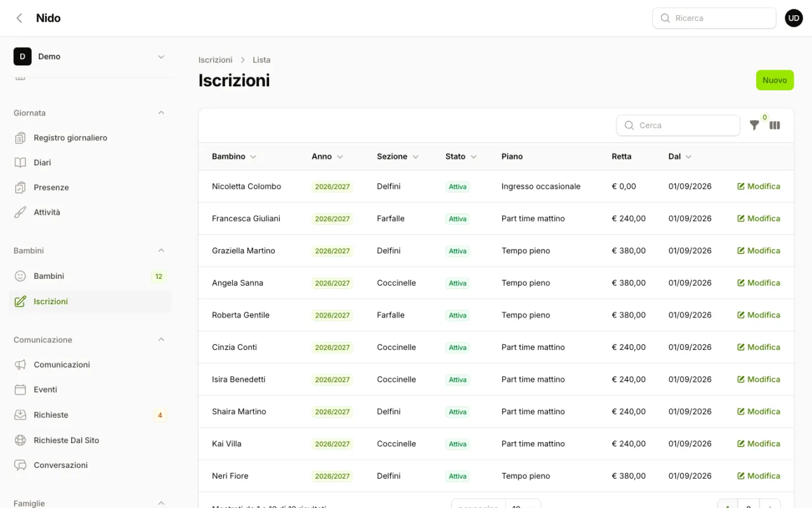Collapse the Giornata sidebar section
This screenshot has width=812, height=508.
pos(161,112)
